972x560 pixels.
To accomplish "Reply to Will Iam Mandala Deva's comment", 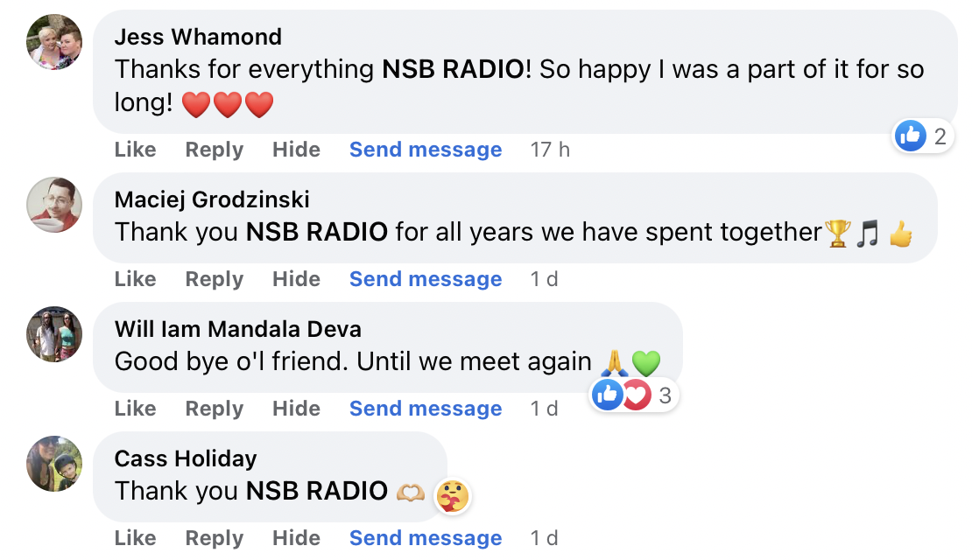I will click(x=214, y=409).
